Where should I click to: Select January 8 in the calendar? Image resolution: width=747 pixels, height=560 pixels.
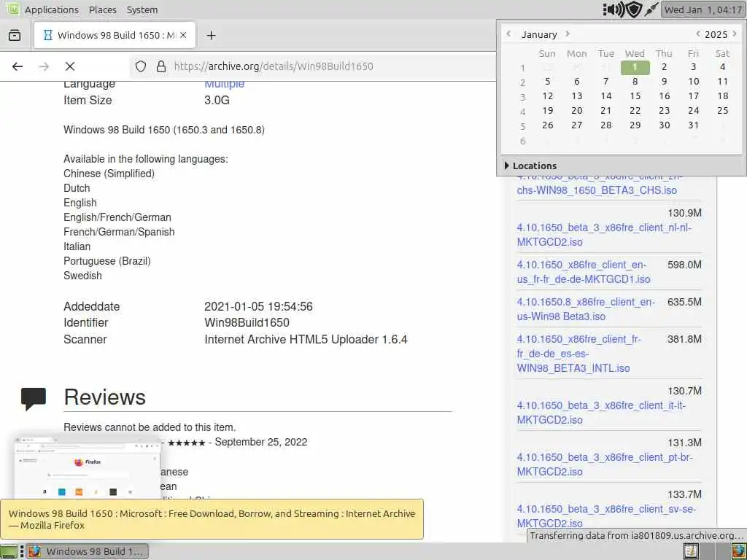coord(635,82)
